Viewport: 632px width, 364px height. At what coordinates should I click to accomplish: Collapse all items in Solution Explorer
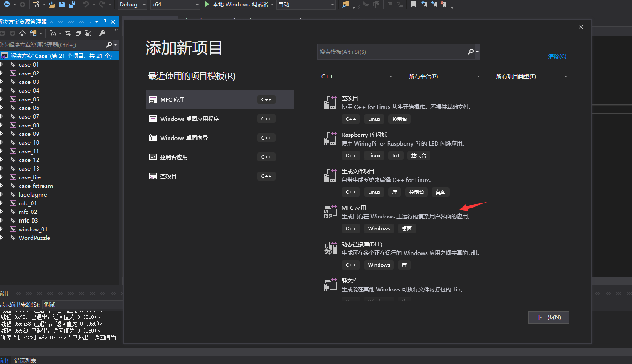point(78,33)
